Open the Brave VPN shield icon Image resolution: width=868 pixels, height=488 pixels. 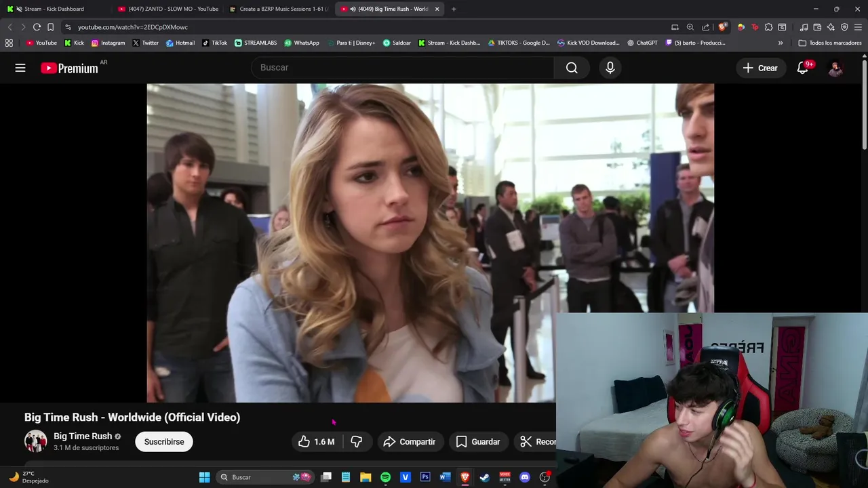coord(844,27)
